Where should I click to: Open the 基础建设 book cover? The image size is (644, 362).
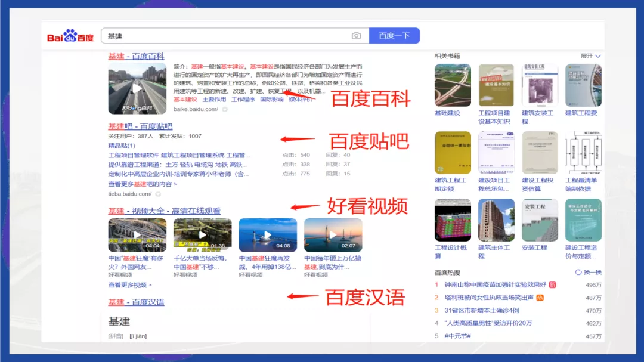pos(453,85)
